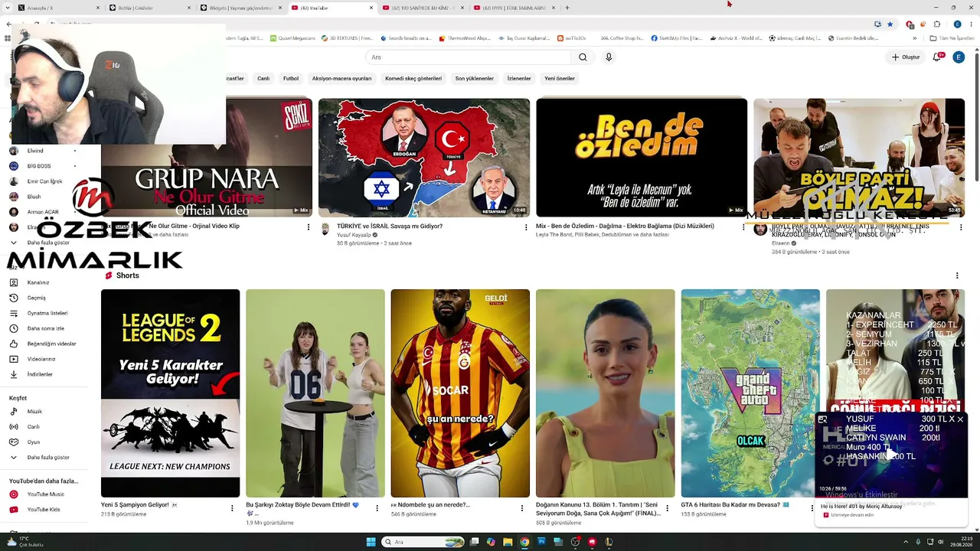Bookmark this page with the star icon
Image resolution: width=980 pixels, height=551 pixels.
890,24
